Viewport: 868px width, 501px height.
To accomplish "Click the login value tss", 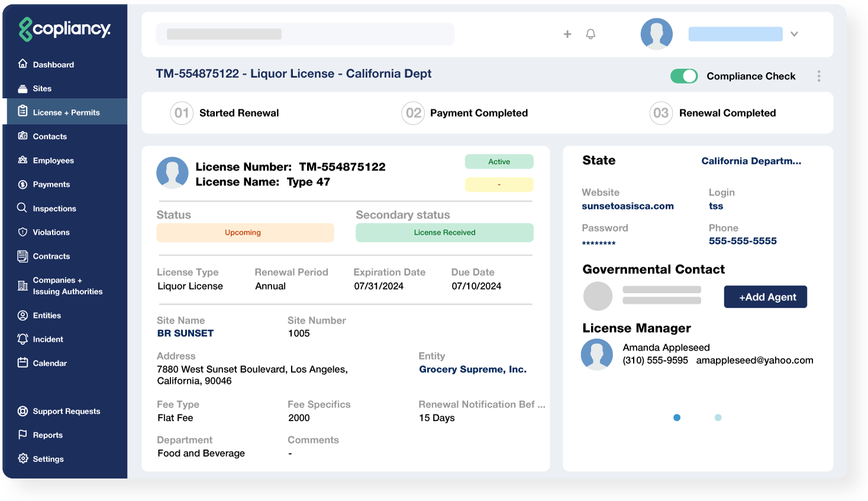I will [716, 206].
